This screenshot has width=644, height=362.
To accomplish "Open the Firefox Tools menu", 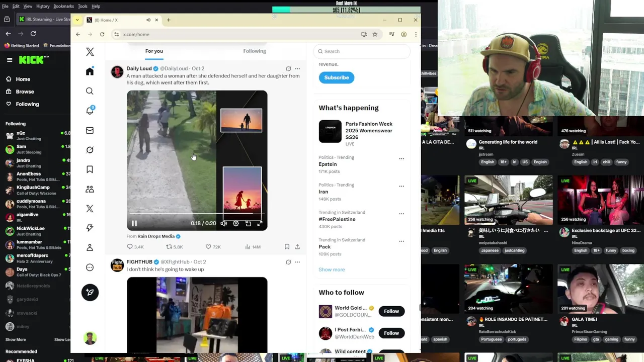I will [83, 6].
